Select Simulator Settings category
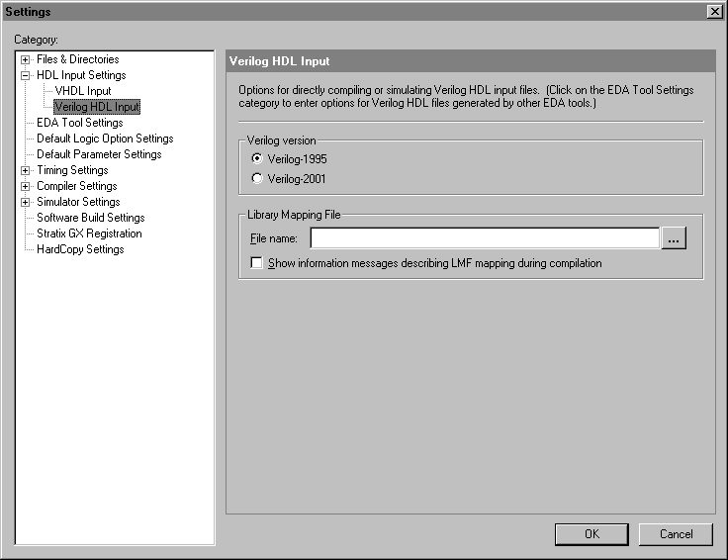 coord(78,202)
